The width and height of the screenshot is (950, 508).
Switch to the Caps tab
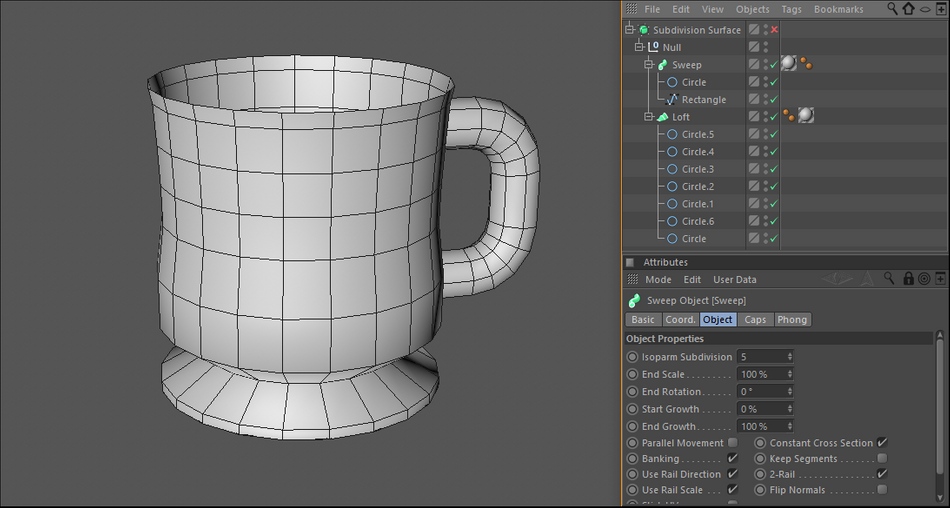[756, 320]
